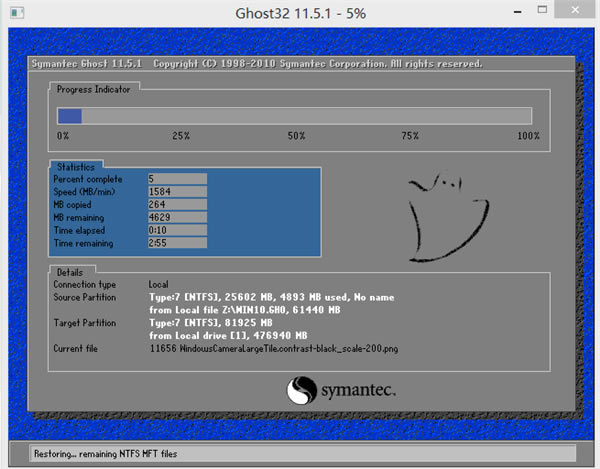The width and height of the screenshot is (600, 469).
Task: Click the Statistics panel heading
Action: pos(76,167)
